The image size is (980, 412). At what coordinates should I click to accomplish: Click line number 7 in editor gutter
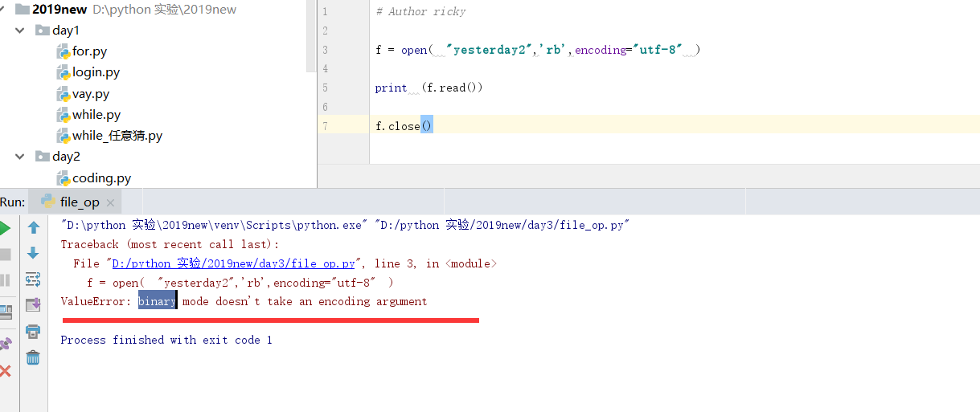(x=325, y=126)
